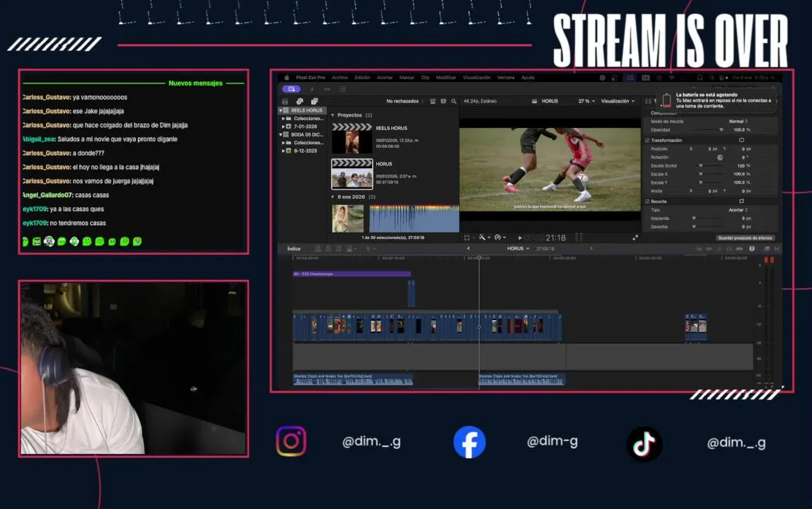Show background tasks circular check icon

tap(343, 89)
